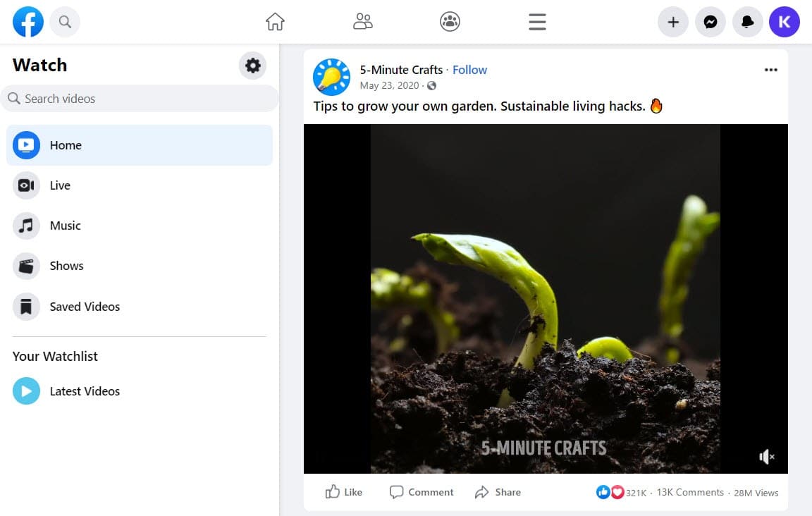Open Latest Videos under Your Watchlist
Image resolution: width=812 pixels, height=516 pixels.
click(85, 391)
